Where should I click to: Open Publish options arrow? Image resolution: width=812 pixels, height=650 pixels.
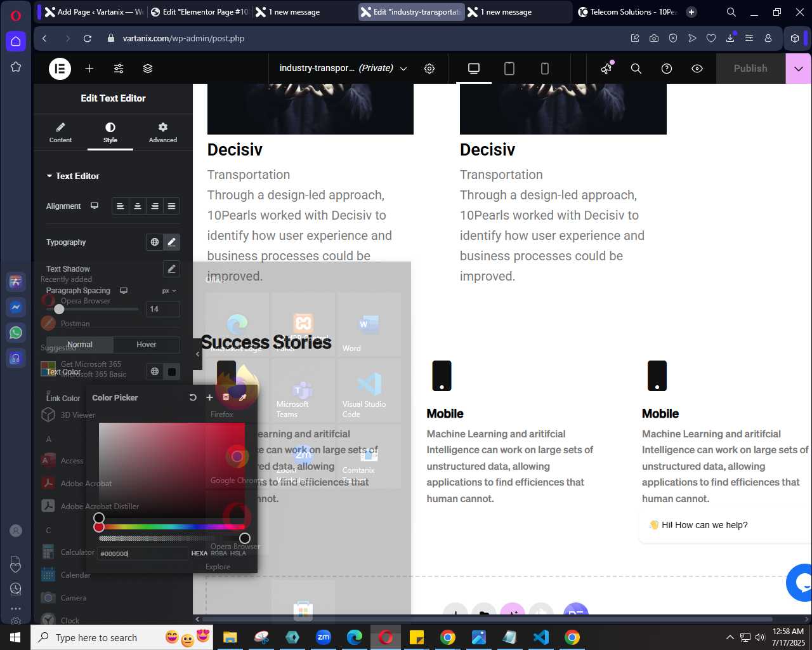tap(799, 69)
